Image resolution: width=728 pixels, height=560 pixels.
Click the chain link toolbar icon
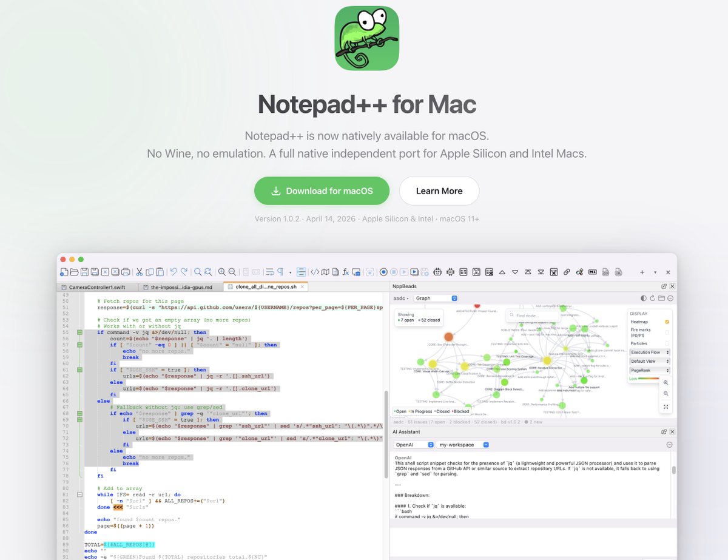[x=567, y=272]
